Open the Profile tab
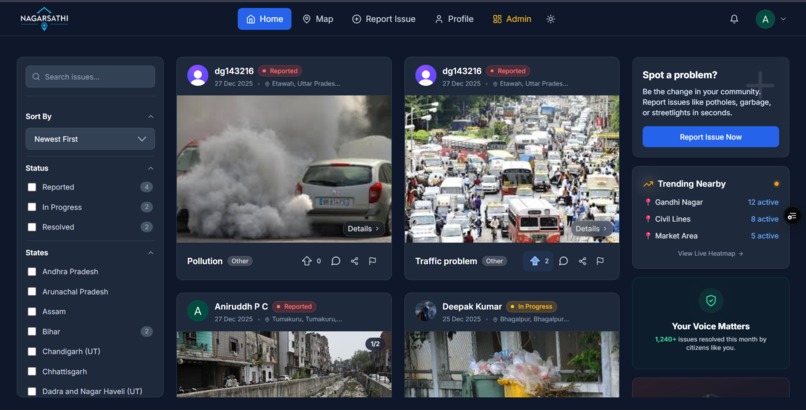 [x=454, y=19]
